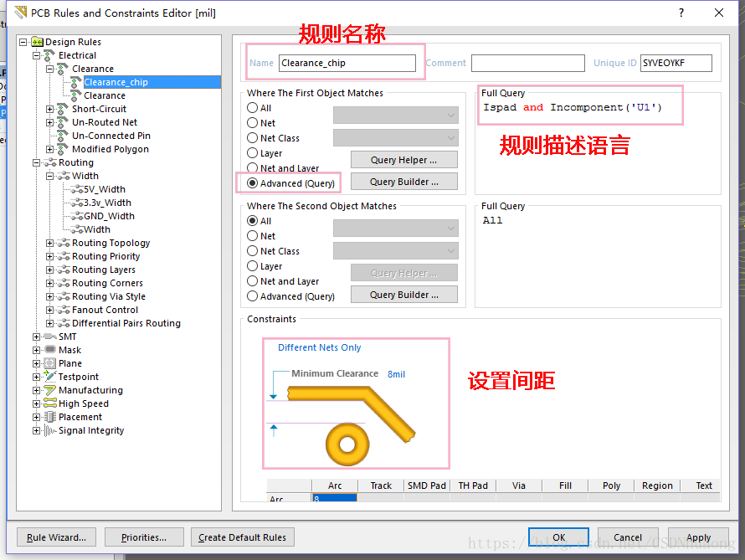
Task: Expand the Placement rules node
Action: point(36,417)
